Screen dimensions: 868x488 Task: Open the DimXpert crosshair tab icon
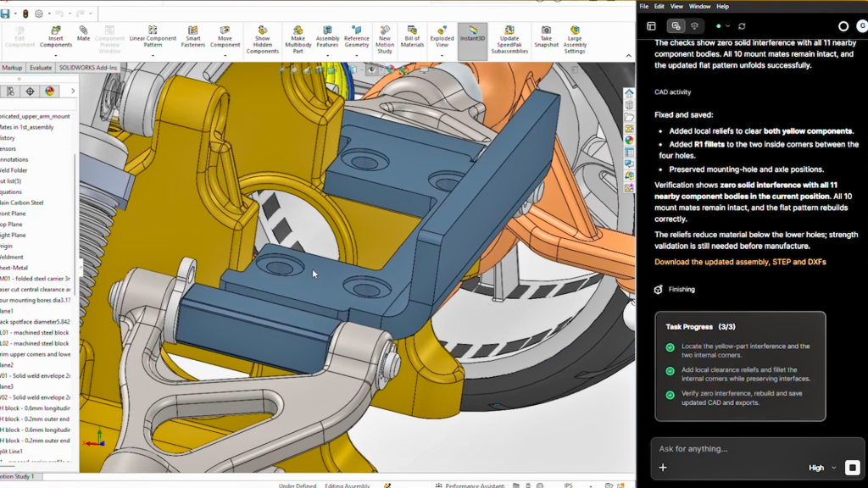(30, 91)
